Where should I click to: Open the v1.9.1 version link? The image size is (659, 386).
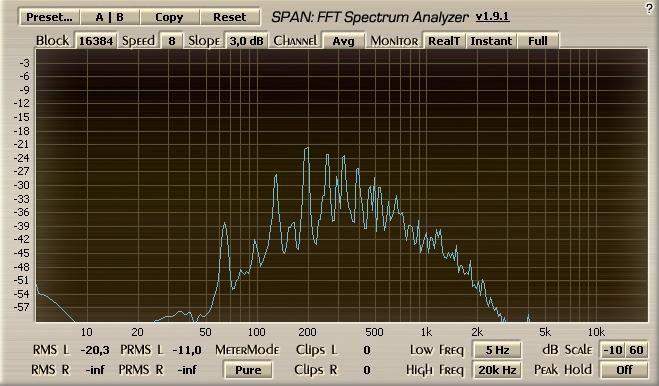point(492,17)
